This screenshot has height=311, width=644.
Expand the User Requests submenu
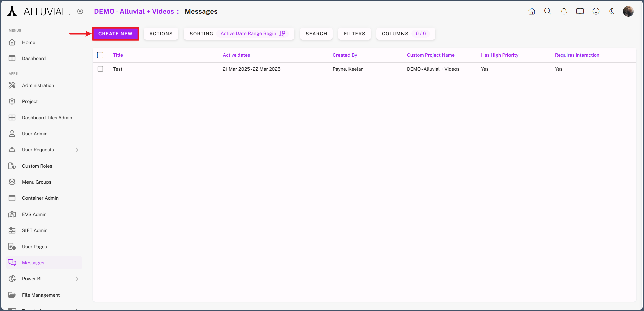(77, 150)
